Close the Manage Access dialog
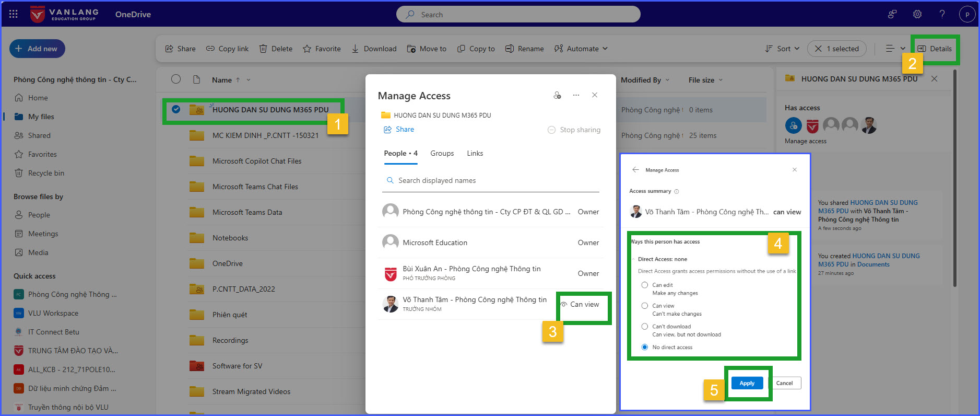 point(595,95)
